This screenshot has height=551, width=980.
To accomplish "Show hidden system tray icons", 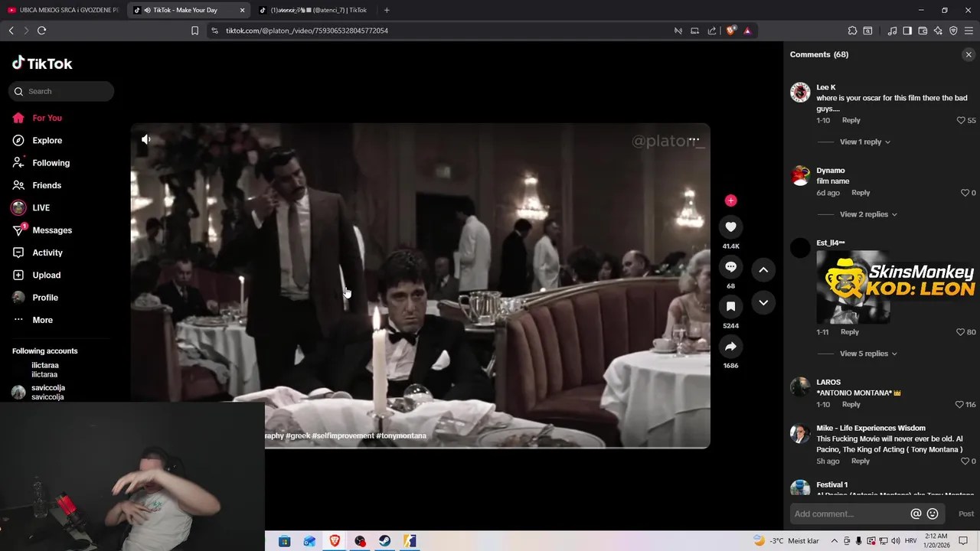I will pos(835,541).
